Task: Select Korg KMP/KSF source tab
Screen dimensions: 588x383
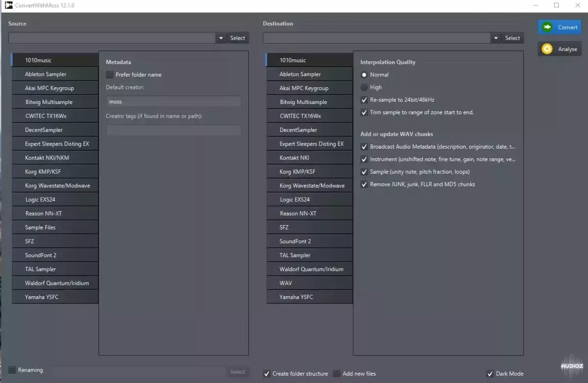Action: coord(55,172)
